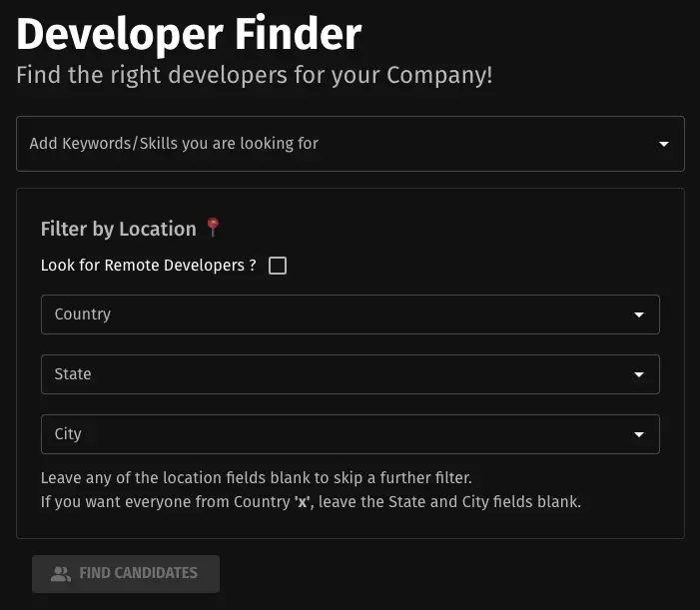The width and height of the screenshot is (700, 610).
Task: Click the people icon in Find Candidates button
Action: tap(61, 573)
